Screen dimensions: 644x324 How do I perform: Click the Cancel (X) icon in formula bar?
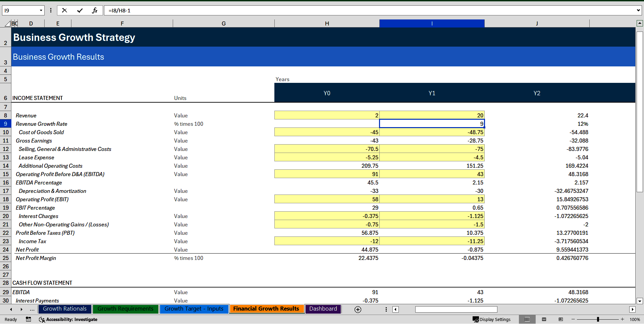64,10
